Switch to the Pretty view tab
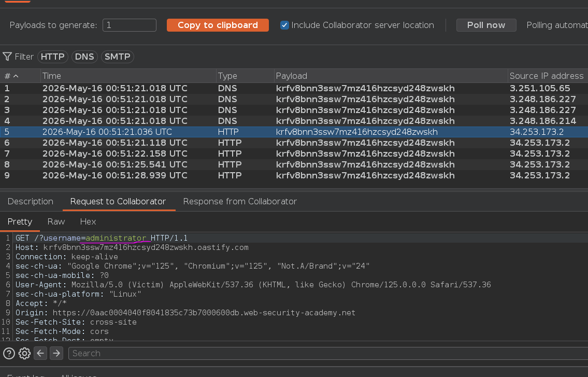This screenshot has width=588, height=377. pyautogui.click(x=20, y=221)
